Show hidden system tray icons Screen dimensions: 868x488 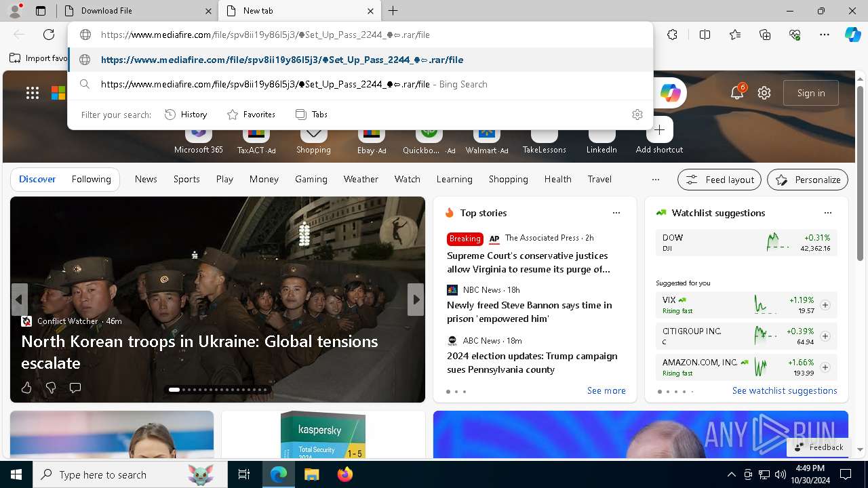click(x=731, y=474)
